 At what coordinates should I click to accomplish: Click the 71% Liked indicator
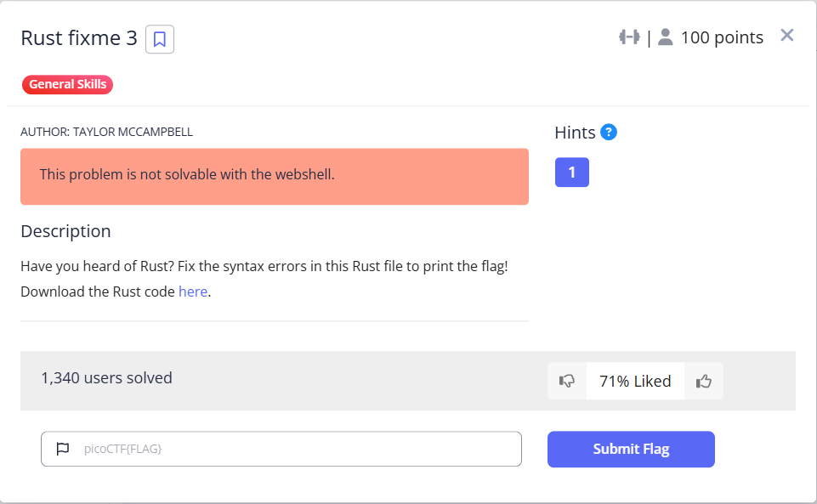point(634,381)
